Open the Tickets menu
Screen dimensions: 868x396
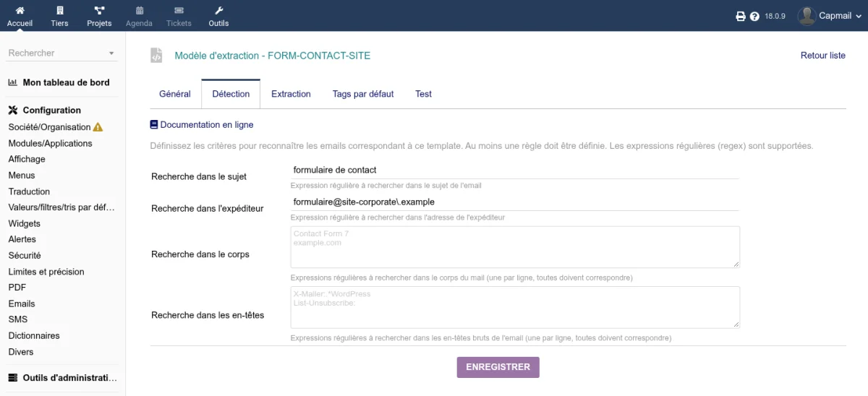[x=179, y=16]
